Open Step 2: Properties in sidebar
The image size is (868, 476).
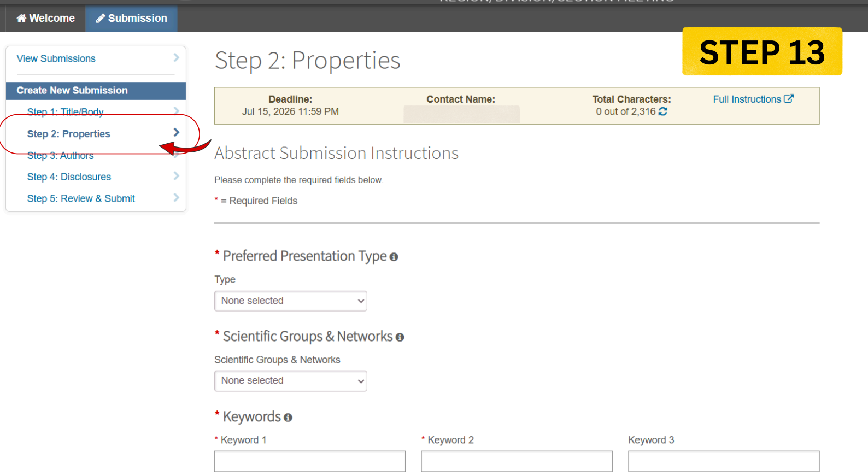(x=68, y=134)
